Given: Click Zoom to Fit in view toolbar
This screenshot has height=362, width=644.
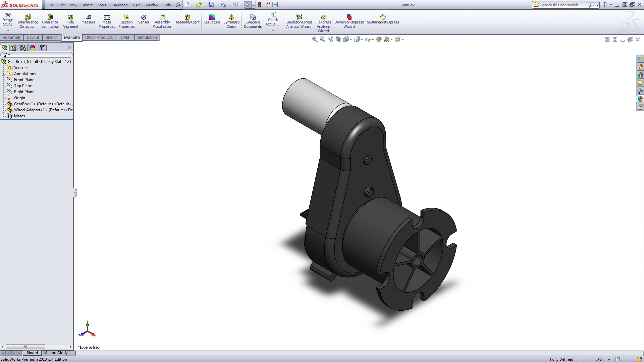Looking at the screenshot, I should (315, 40).
